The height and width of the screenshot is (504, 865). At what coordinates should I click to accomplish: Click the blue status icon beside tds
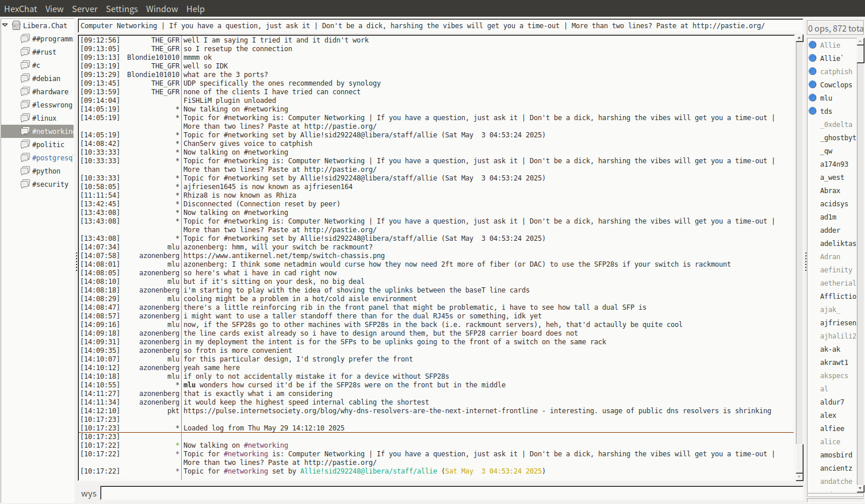[813, 111]
